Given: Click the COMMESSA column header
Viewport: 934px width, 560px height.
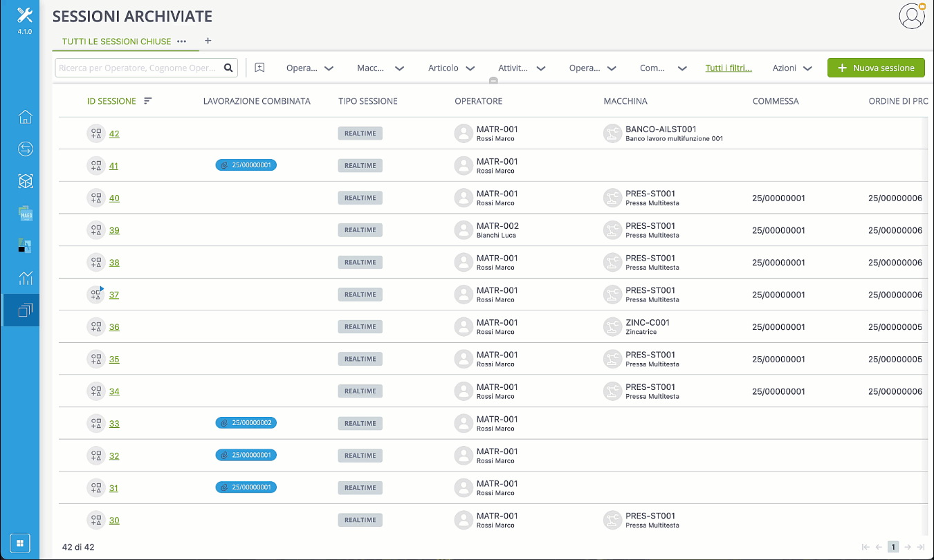Looking at the screenshot, I should 776,101.
